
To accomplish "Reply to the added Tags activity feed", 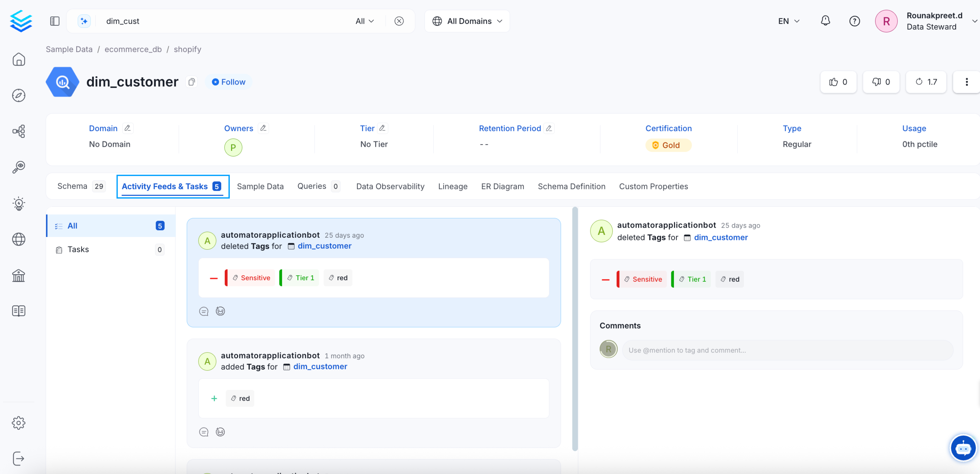I will tap(204, 432).
